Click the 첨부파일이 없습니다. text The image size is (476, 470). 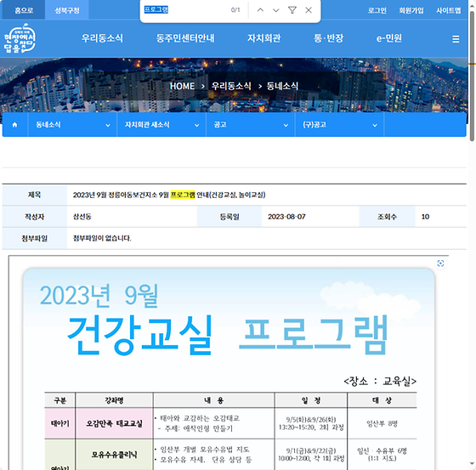pyautogui.click(x=102, y=238)
